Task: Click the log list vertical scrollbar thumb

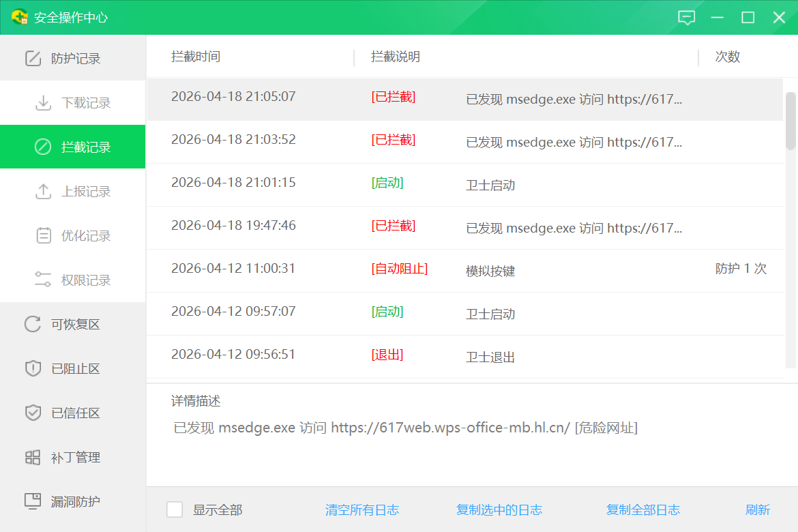Action: 790,121
